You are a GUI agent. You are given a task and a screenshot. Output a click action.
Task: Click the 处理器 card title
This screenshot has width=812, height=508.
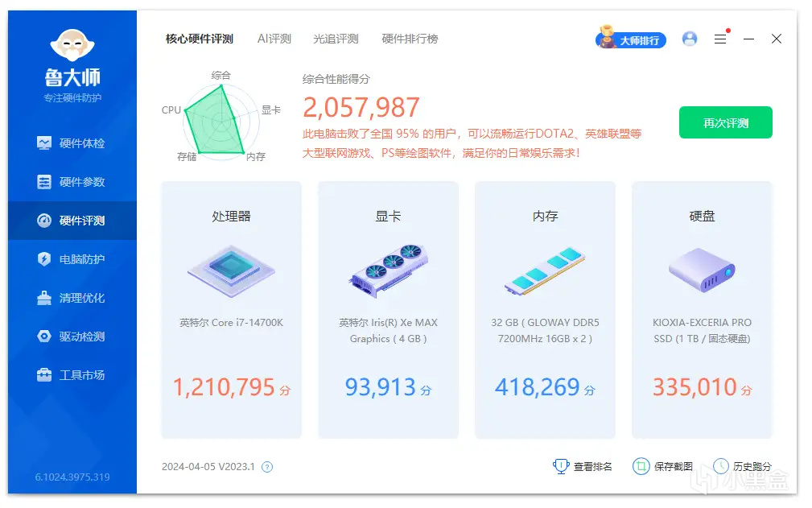(231, 216)
